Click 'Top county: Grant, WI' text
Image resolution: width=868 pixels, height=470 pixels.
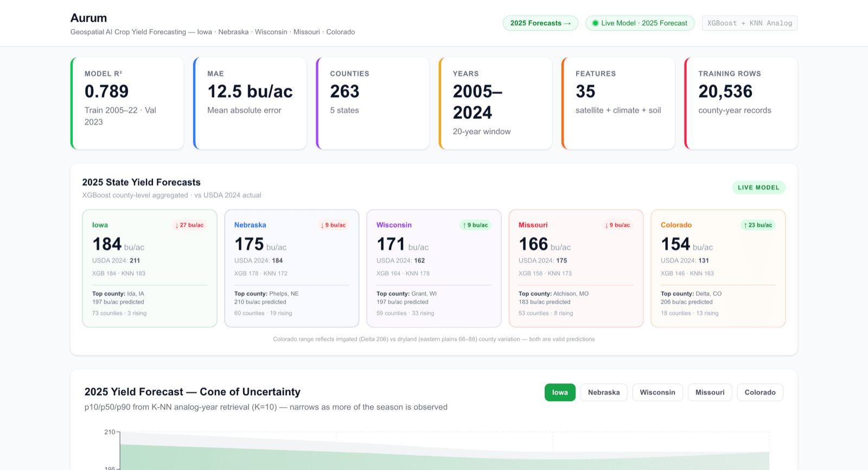pyautogui.click(x=406, y=294)
